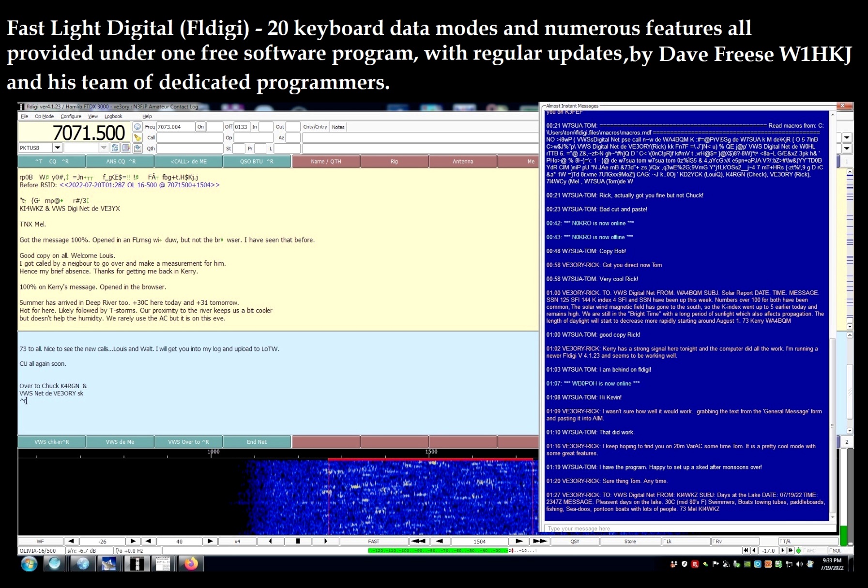Open the PKTUSB mode dropdown
The width and height of the screenshot is (868, 588).
coord(57,148)
